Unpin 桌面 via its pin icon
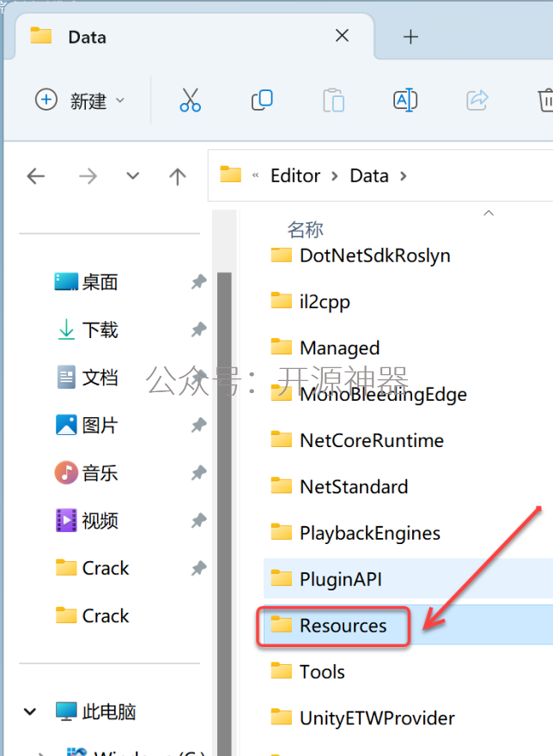The width and height of the screenshot is (553, 756). tap(198, 281)
